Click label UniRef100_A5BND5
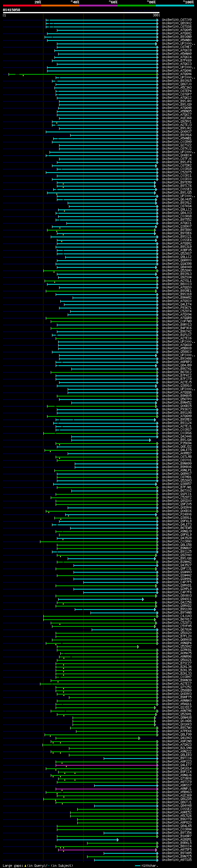This screenshot has width=197, height=868. pos(177,111)
